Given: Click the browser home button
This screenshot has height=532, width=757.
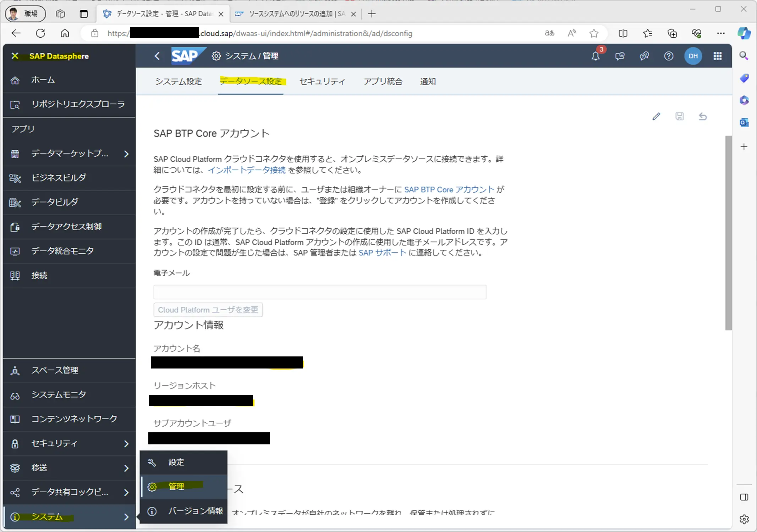Looking at the screenshot, I should [x=65, y=33].
